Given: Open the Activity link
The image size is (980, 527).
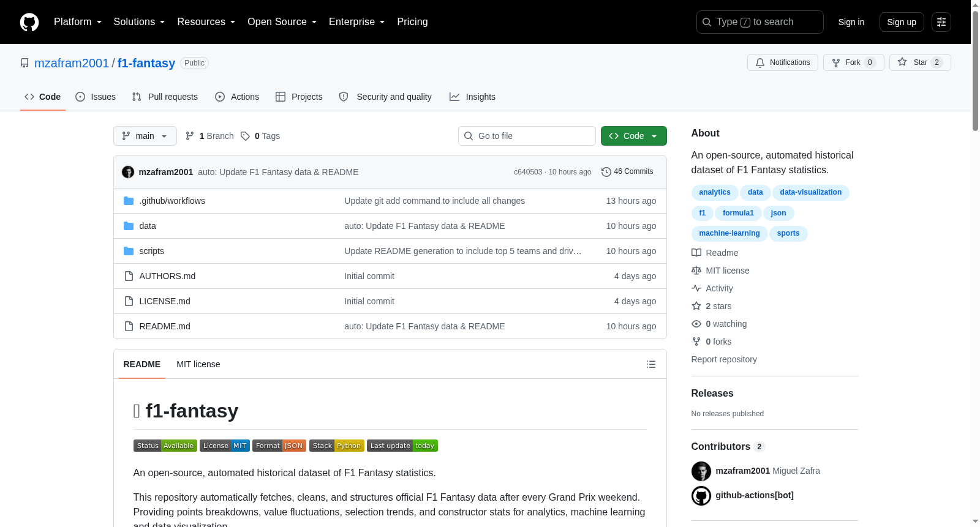Looking at the screenshot, I should pos(712,288).
